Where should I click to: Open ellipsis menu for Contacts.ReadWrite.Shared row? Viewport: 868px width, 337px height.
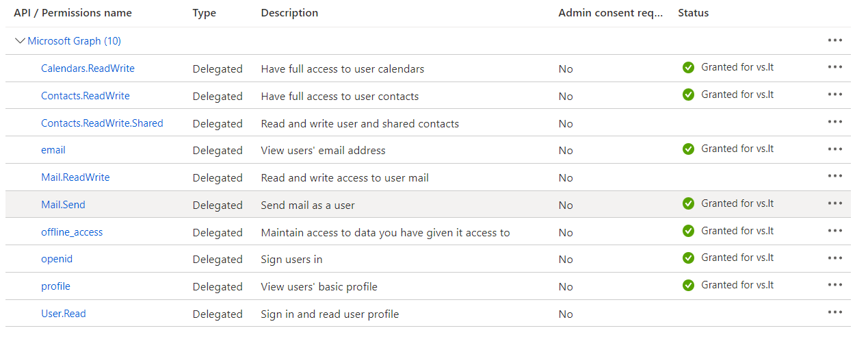(834, 122)
